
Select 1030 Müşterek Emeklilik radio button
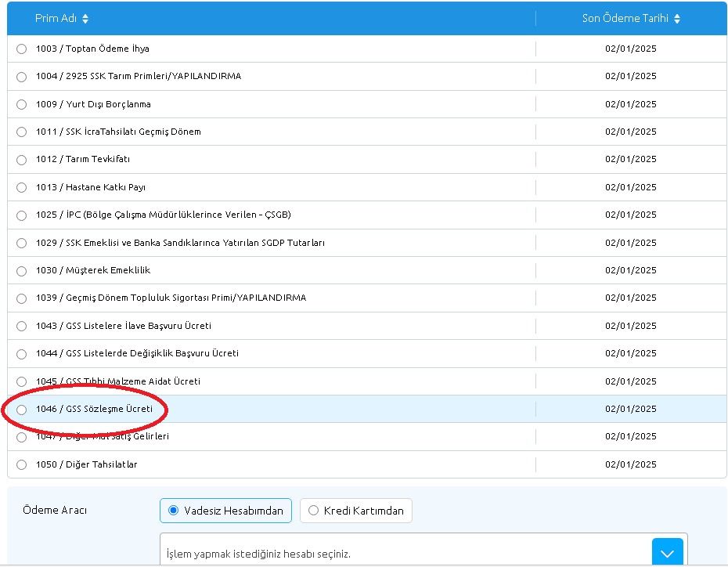(22, 271)
